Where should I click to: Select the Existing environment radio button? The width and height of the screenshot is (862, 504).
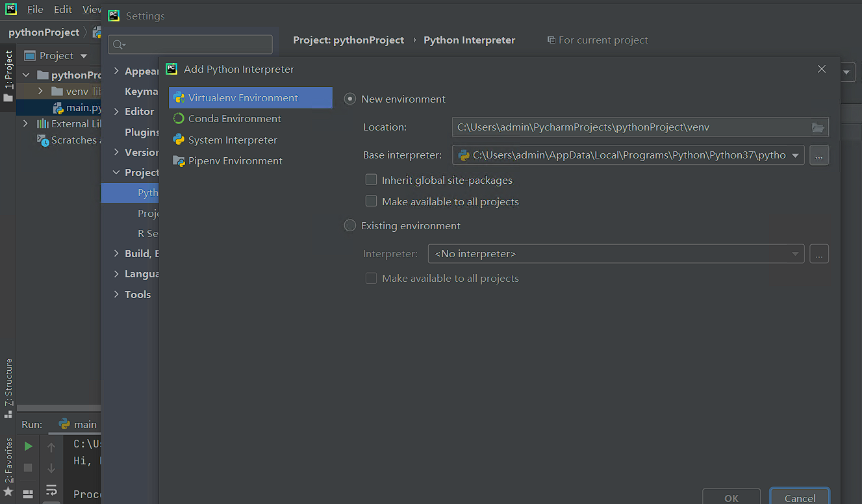tap(350, 226)
